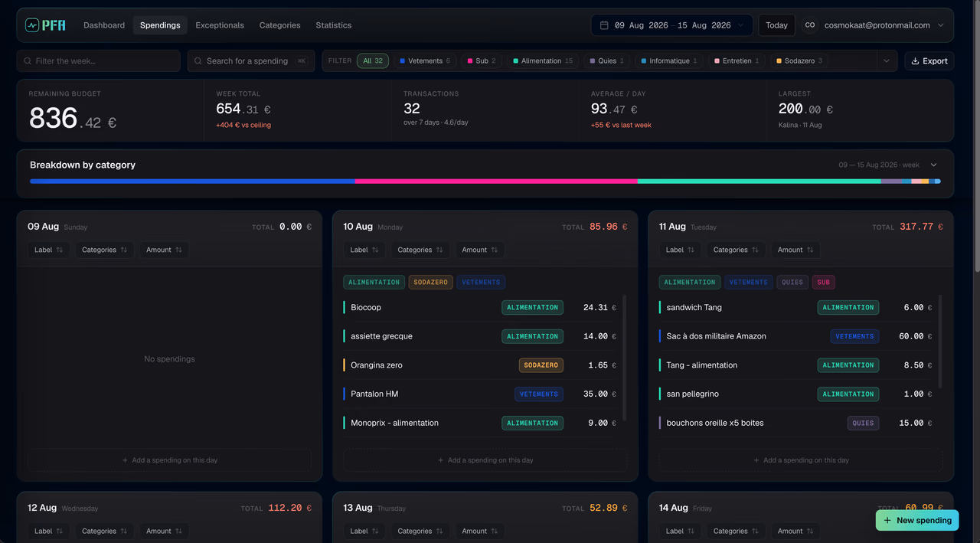Toggle the Entretien filter chip

[737, 61]
